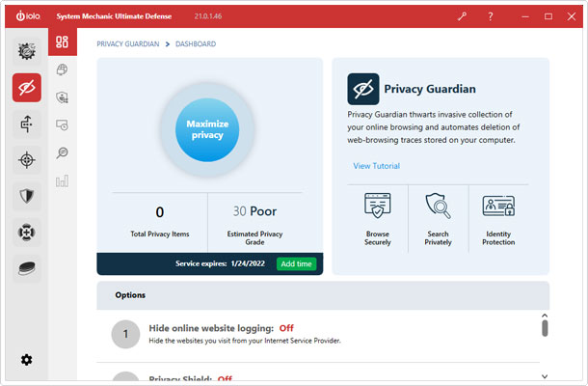Click 'Service expires: 1/24/2022' text
Image resolution: width=588 pixels, height=386 pixels.
220,263
